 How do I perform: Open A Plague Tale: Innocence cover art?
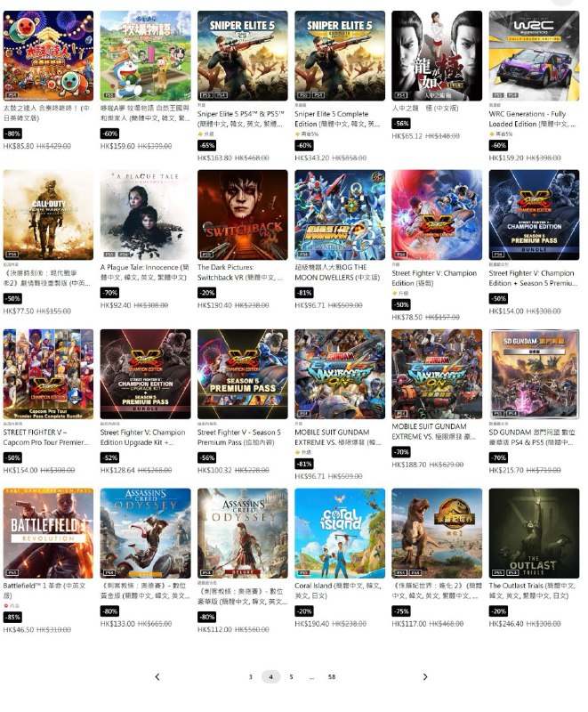(146, 214)
